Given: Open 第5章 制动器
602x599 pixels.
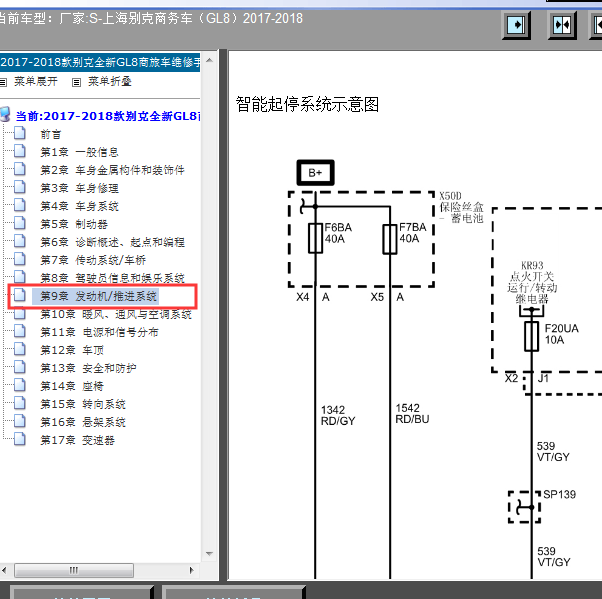Looking at the screenshot, I should pyautogui.click(x=74, y=224).
